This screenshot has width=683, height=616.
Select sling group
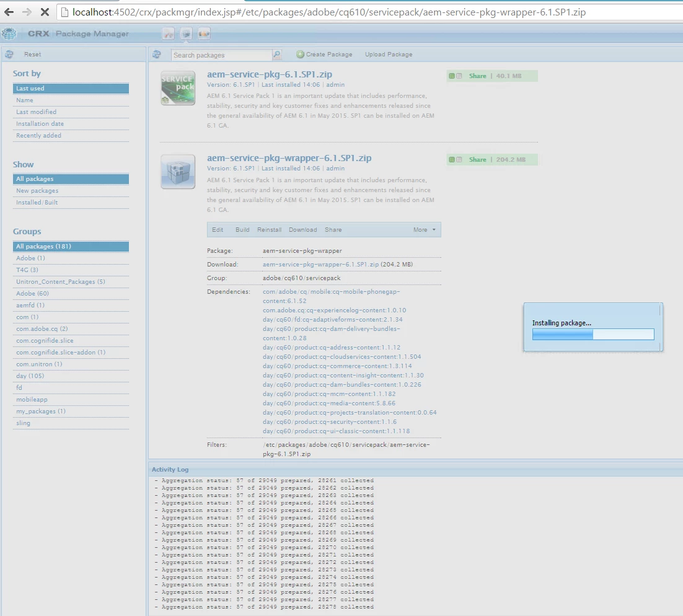click(x=71, y=423)
